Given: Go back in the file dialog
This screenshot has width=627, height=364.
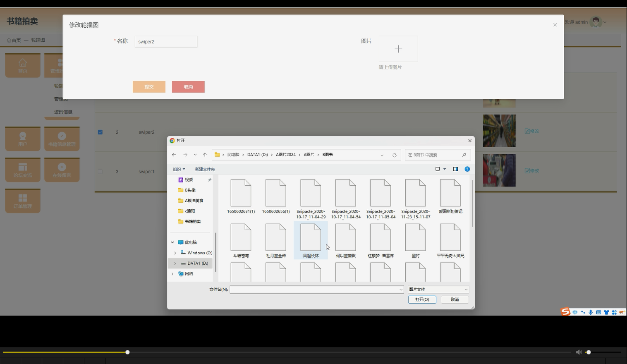Looking at the screenshot, I should [x=174, y=155].
